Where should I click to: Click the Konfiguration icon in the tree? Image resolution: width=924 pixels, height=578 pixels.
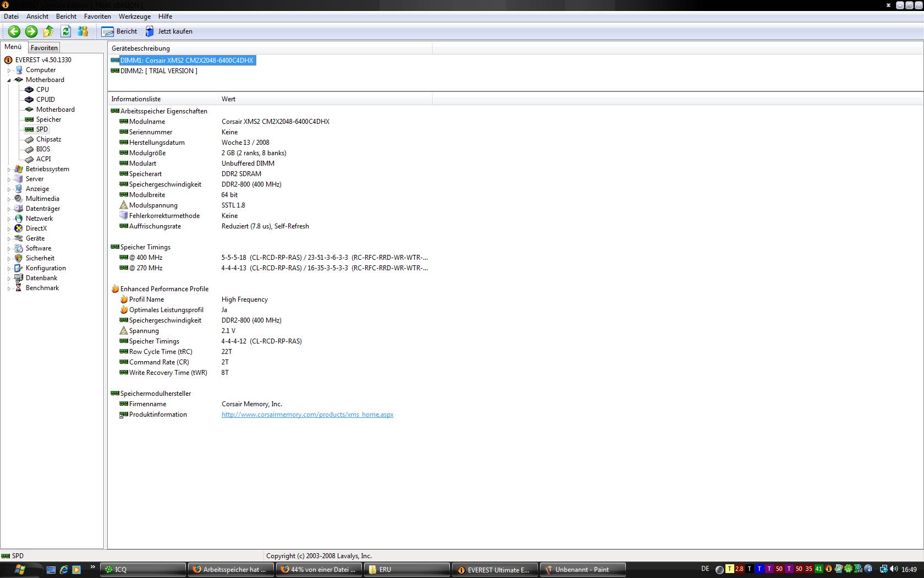[x=19, y=268]
